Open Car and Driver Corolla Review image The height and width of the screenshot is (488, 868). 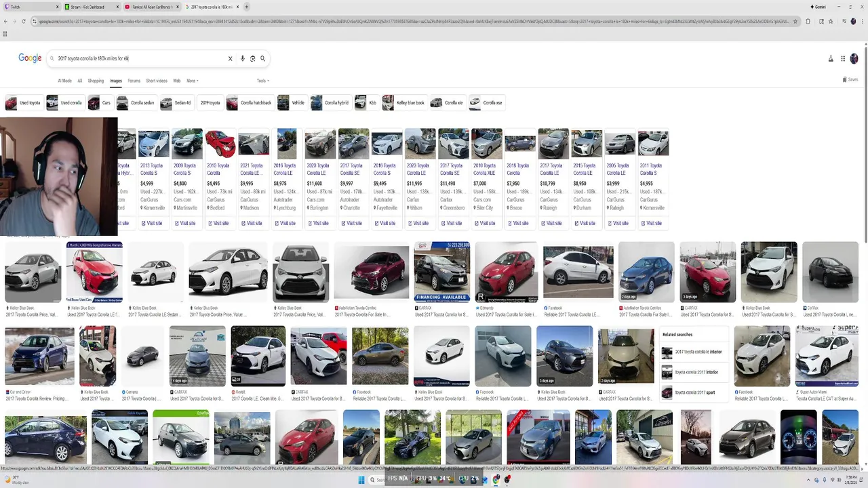(39, 356)
